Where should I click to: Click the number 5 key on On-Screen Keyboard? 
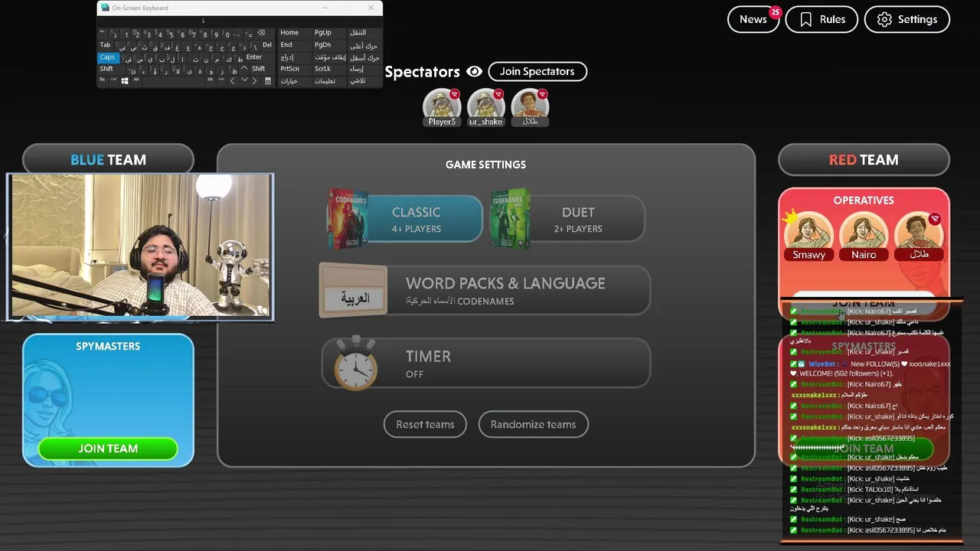[x=171, y=33]
